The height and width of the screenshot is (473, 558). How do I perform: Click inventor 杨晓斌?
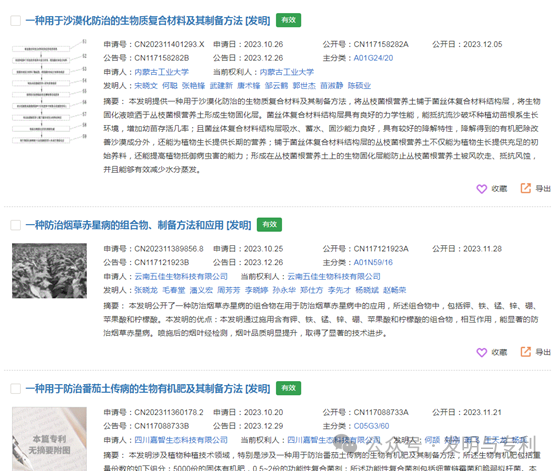point(367,290)
